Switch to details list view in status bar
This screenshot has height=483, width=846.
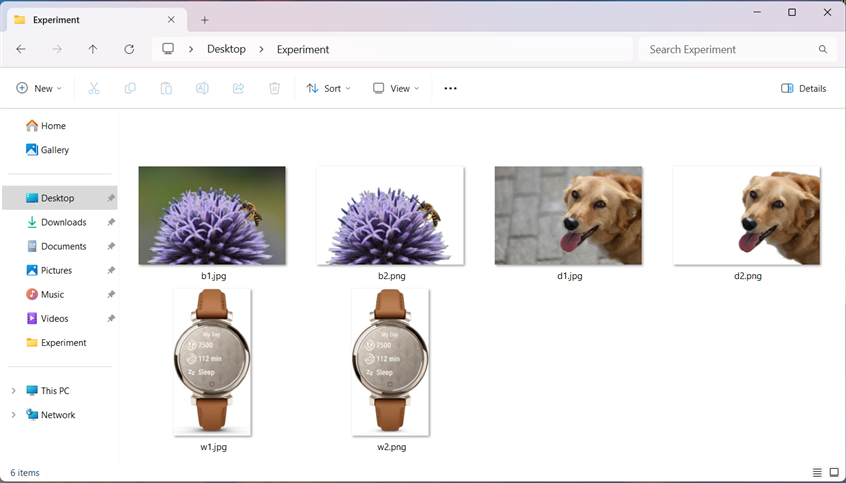click(x=817, y=472)
